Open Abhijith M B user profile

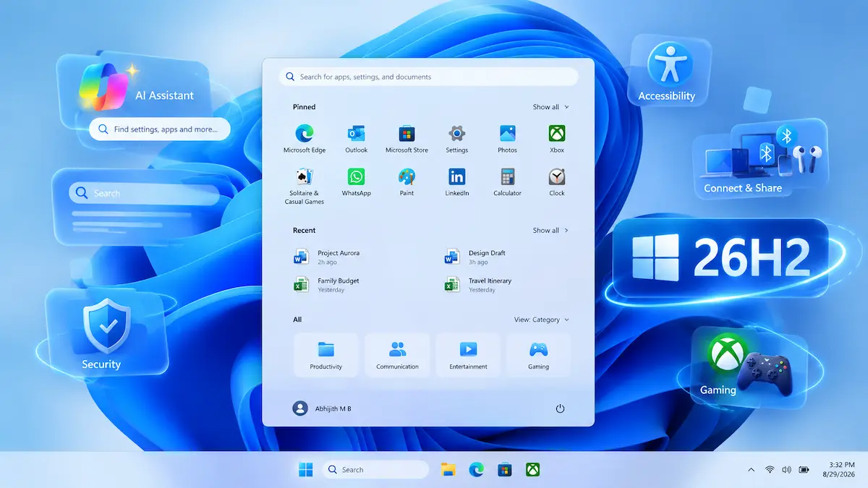(x=322, y=408)
